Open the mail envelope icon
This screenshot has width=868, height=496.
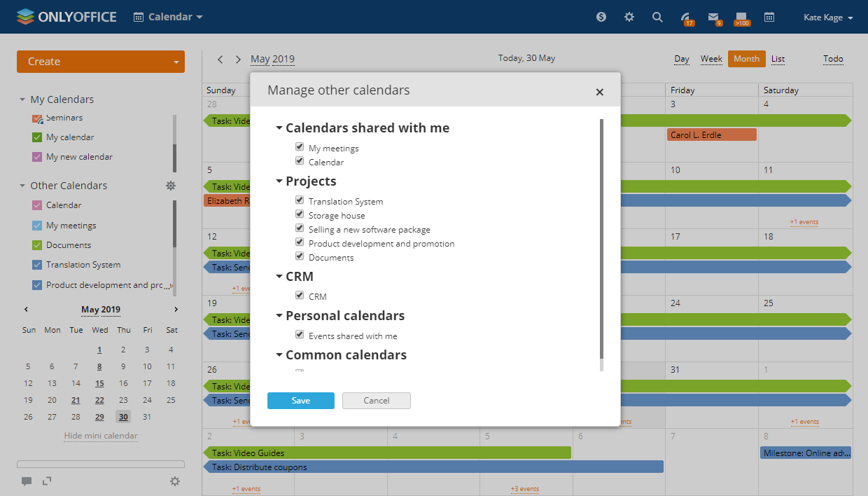coord(713,17)
